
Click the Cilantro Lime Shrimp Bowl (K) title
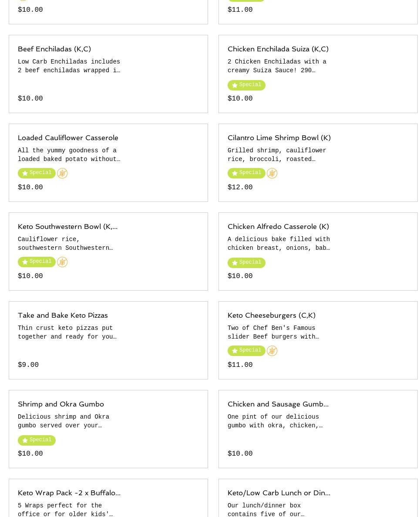(x=279, y=138)
